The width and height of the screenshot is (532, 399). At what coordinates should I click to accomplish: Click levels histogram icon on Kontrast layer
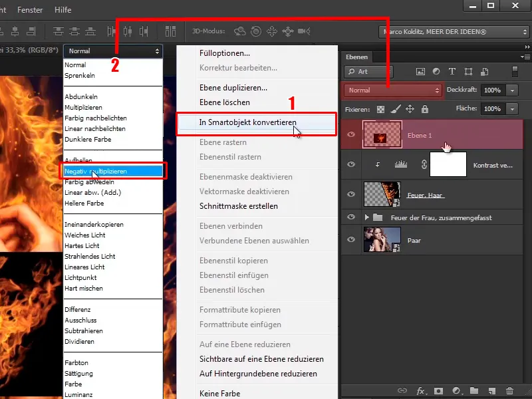coord(401,164)
